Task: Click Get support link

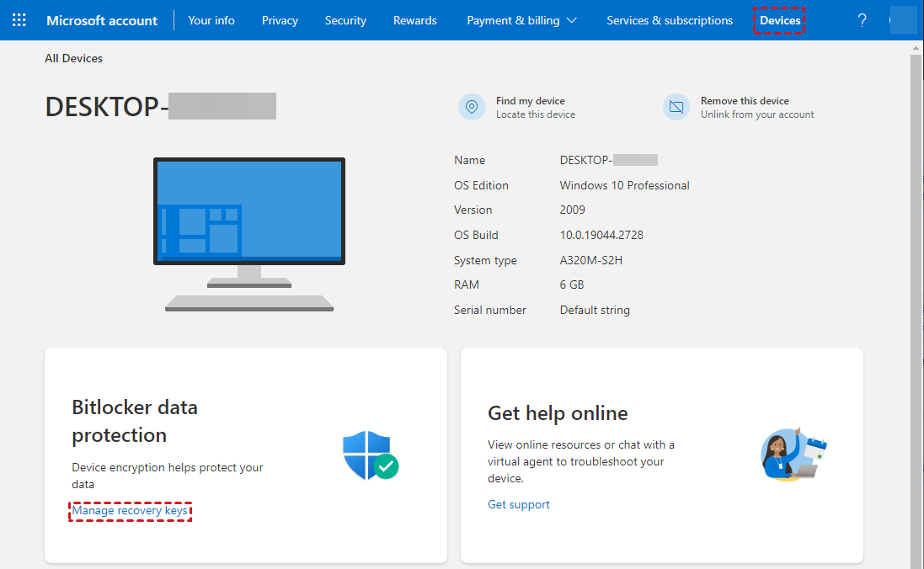Action: (519, 504)
